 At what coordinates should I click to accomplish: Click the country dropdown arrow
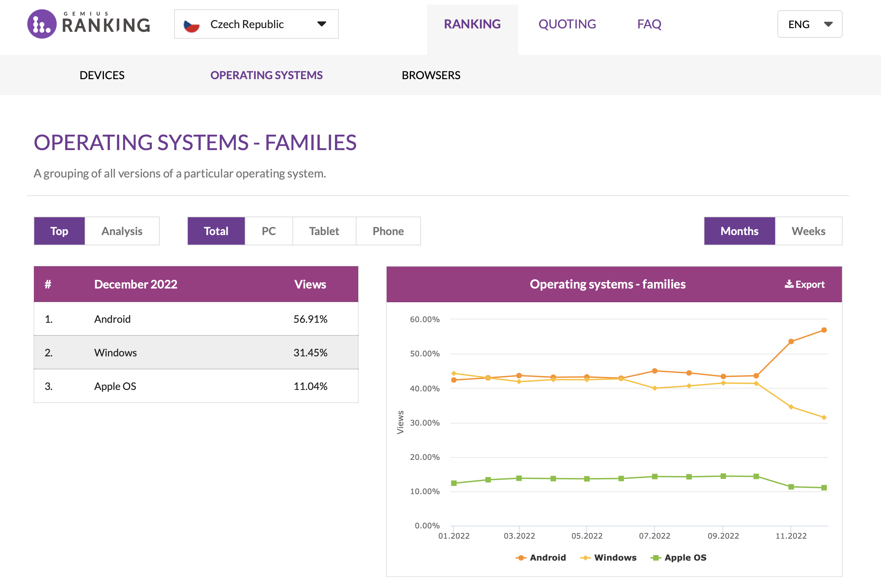click(322, 24)
